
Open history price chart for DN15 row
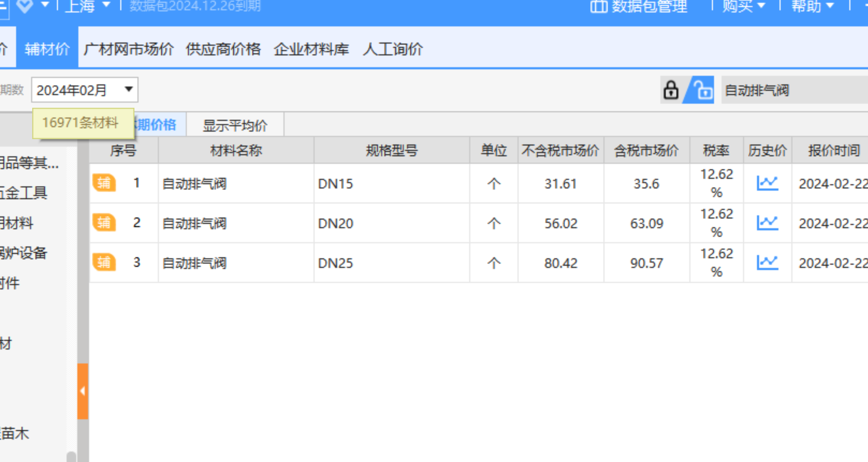pos(767,183)
